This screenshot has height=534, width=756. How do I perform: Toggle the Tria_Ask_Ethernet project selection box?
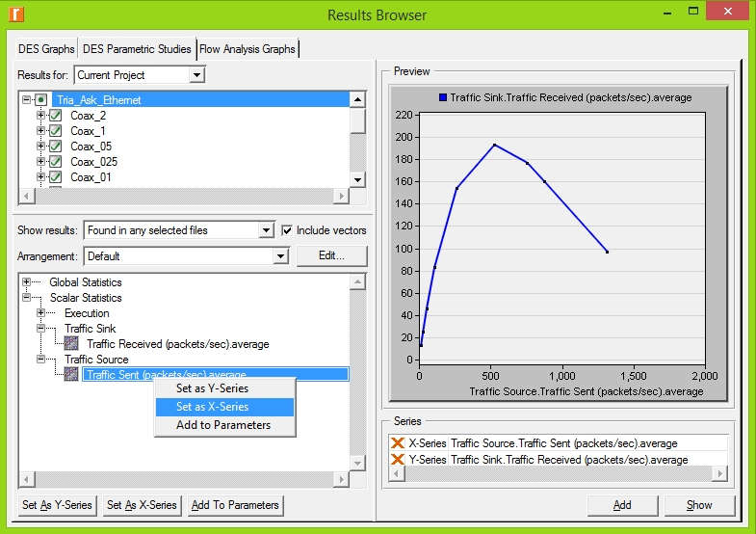[x=41, y=100]
